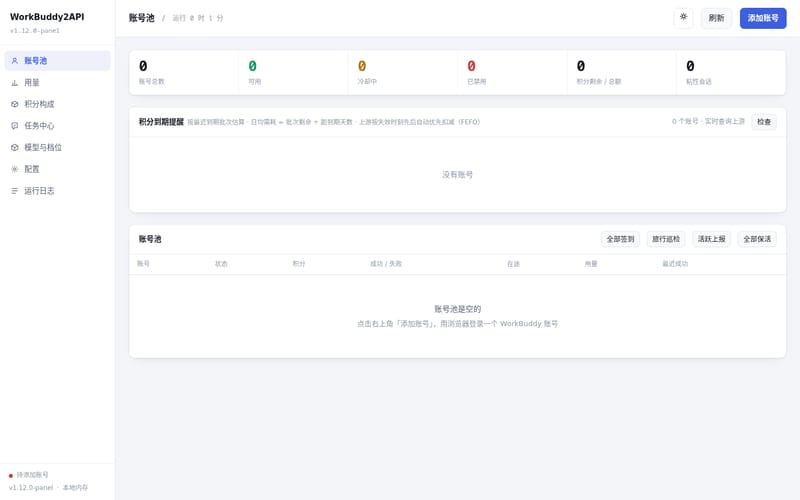The image size is (800, 500).
Task: Click the red 已禁用 count card
Action: tap(512, 72)
